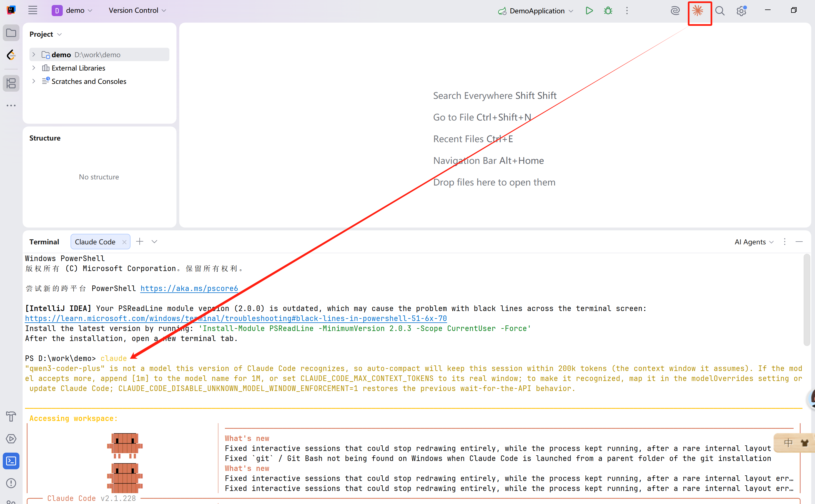Viewport: 815px width, 504px height.
Task: Open the main hamburger menu
Action: click(x=33, y=10)
